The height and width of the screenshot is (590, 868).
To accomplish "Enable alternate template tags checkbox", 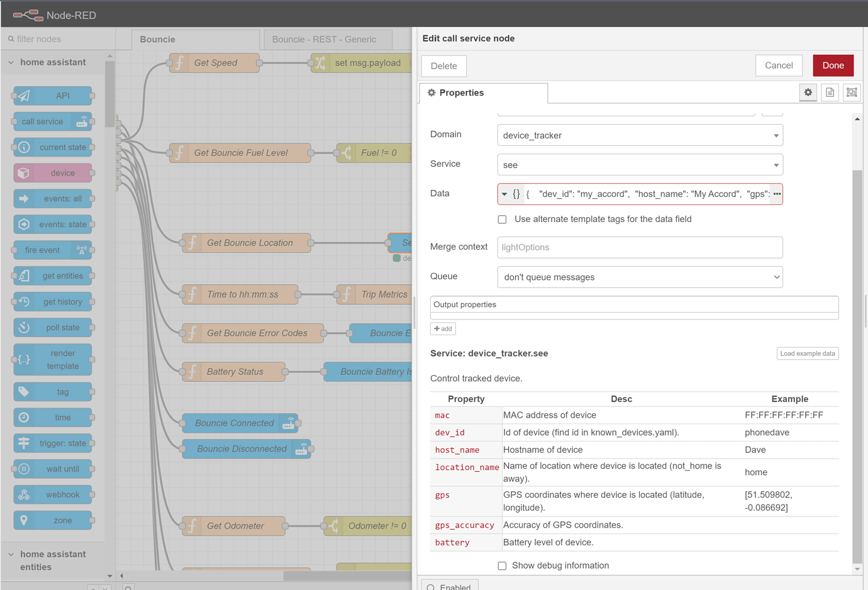I will tap(502, 220).
